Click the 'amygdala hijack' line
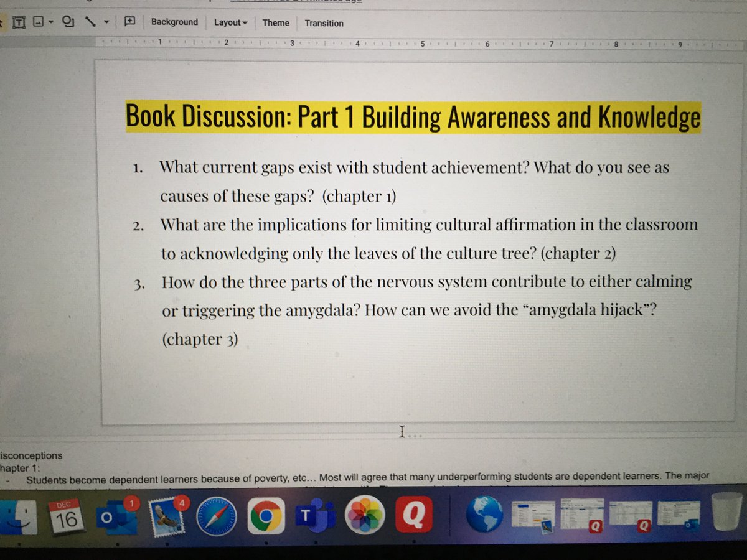Image resolution: width=747 pixels, height=560 pixels. click(x=411, y=310)
